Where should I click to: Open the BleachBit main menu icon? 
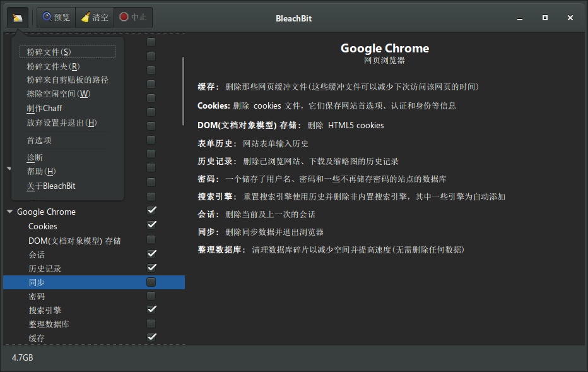pyautogui.click(x=18, y=18)
